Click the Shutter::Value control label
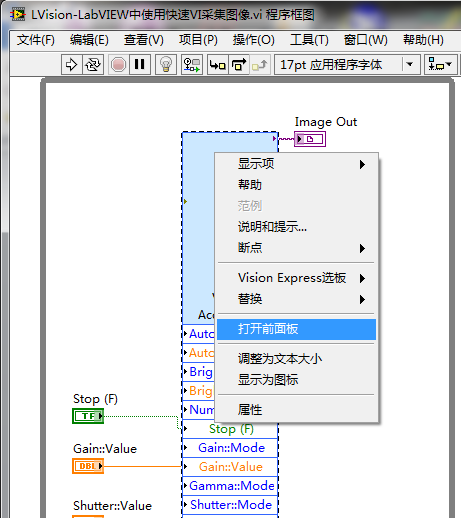 tap(112, 506)
